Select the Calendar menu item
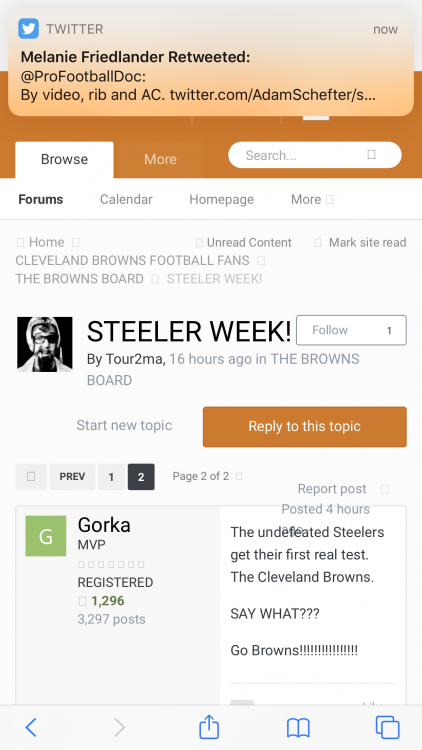Screen dimensions: 422x750 (126, 199)
